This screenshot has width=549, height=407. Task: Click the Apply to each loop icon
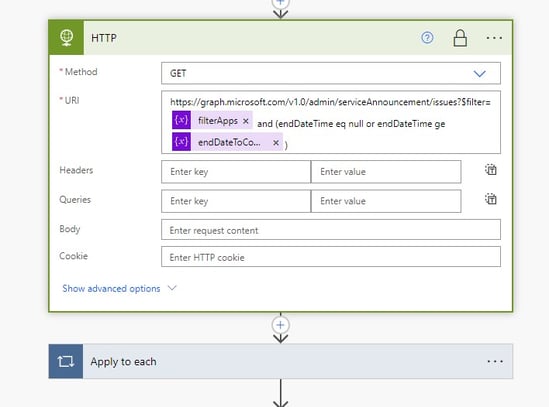tap(66, 361)
